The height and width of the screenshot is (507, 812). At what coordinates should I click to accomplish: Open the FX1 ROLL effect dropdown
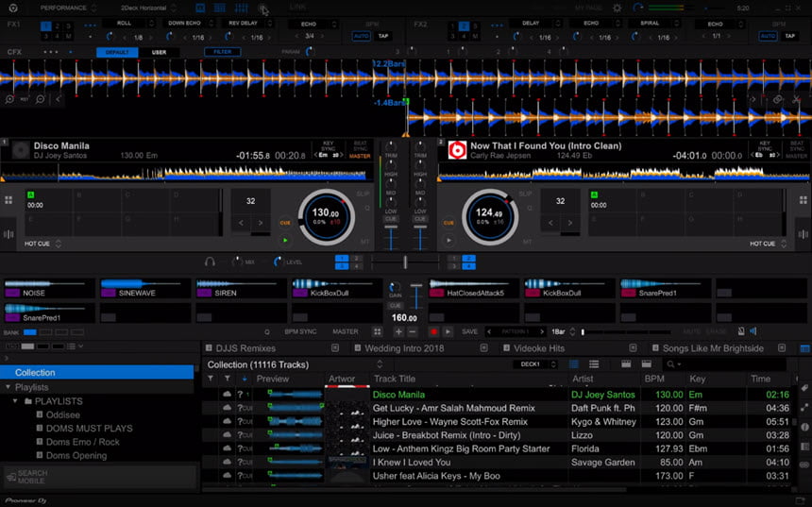pos(129,24)
